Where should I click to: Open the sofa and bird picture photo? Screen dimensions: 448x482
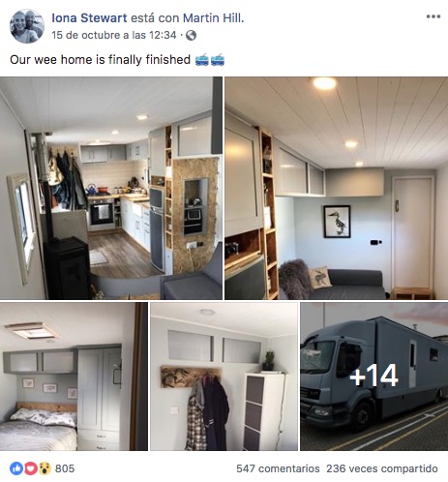(x=337, y=188)
